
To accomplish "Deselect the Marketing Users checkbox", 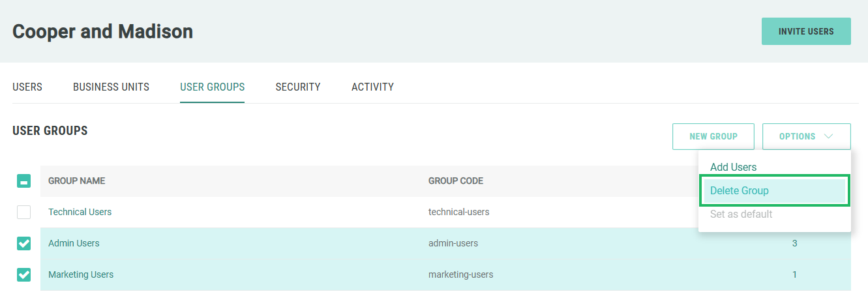I will (23, 274).
